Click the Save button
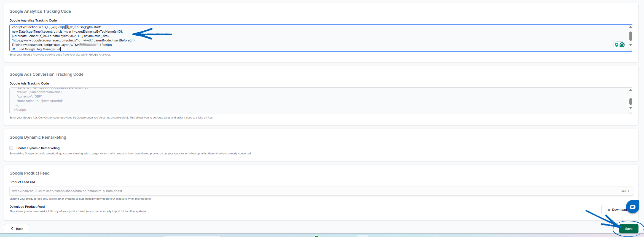 click(x=629, y=229)
